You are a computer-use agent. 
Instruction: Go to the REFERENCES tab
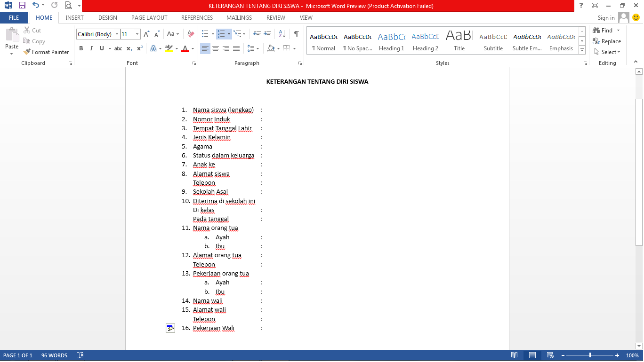coord(197,18)
